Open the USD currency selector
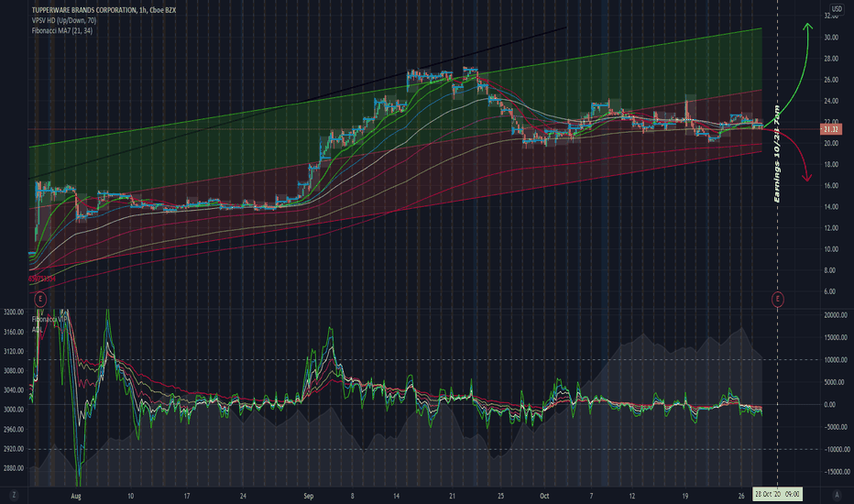This screenshot has width=854, height=504. click(x=837, y=9)
